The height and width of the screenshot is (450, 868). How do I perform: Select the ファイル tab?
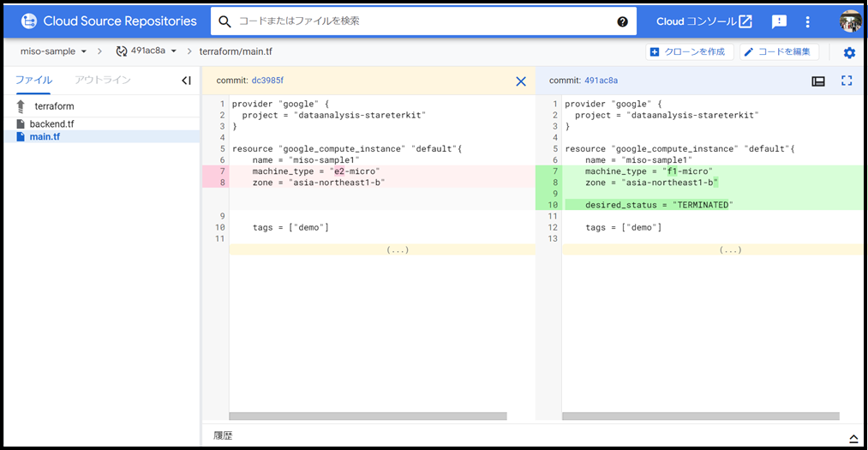[33, 80]
